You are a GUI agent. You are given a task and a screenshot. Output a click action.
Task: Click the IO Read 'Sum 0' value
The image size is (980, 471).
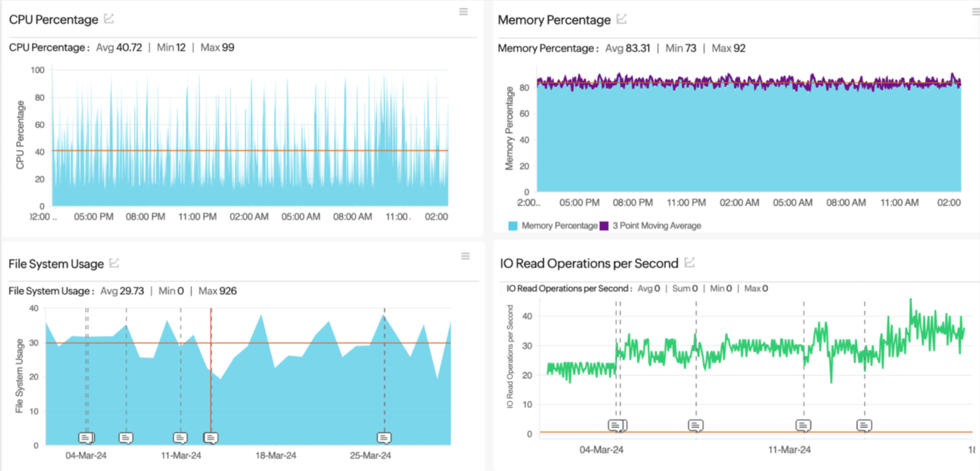[685, 289]
